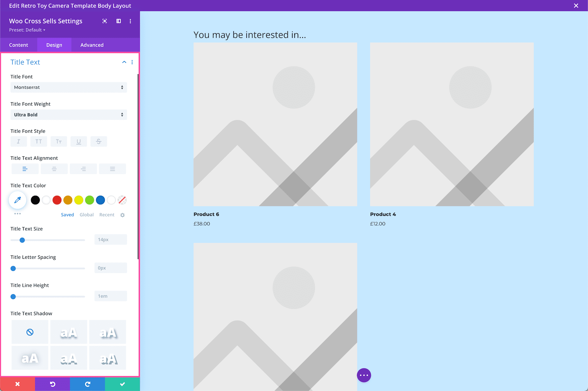The height and width of the screenshot is (391, 588).
Task: Select right alignment for the title text
Action: (x=83, y=169)
